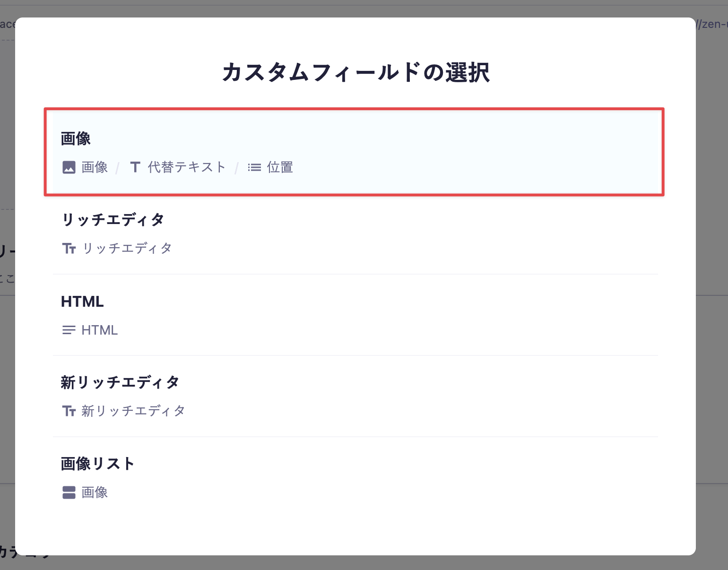The height and width of the screenshot is (570, 728).
Task: Choose the 新リッチエディタ custom field heading
Action: tap(120, 382)
